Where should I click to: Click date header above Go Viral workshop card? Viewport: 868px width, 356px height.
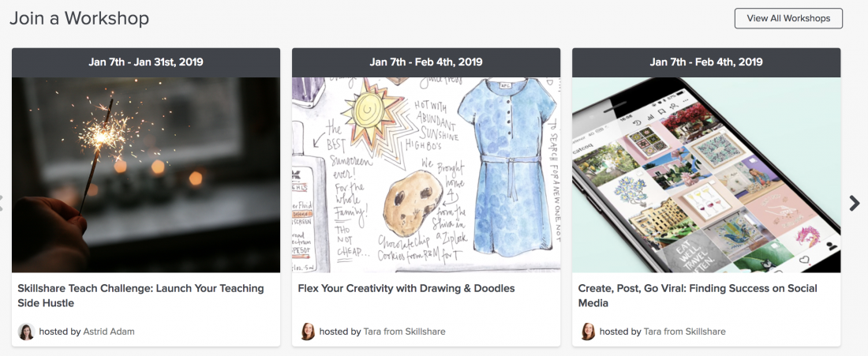[x=706, y=62]
